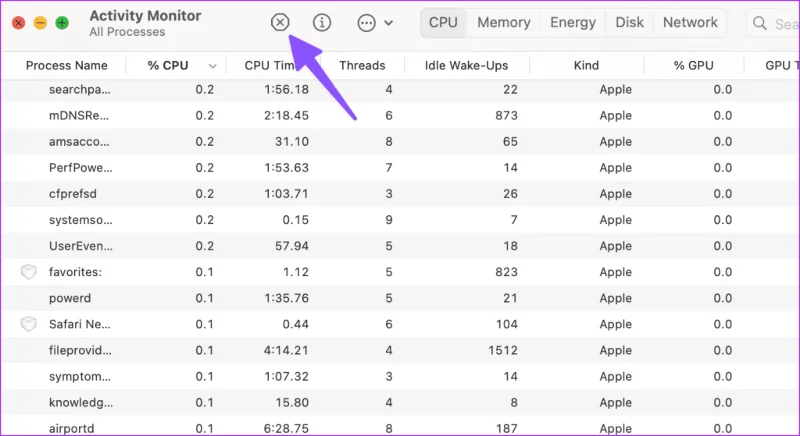
Task: Click idle wake-ups value 873
Action: pos(506,115)
